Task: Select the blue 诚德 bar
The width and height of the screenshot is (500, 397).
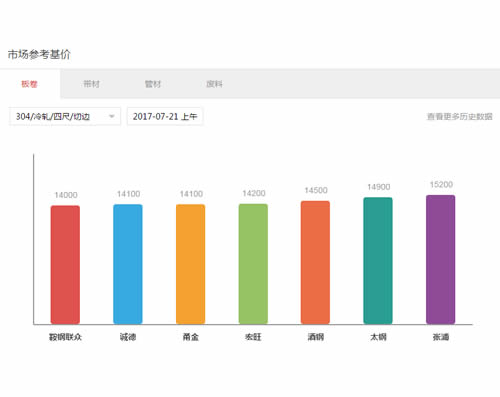Action: pos(128,264)
